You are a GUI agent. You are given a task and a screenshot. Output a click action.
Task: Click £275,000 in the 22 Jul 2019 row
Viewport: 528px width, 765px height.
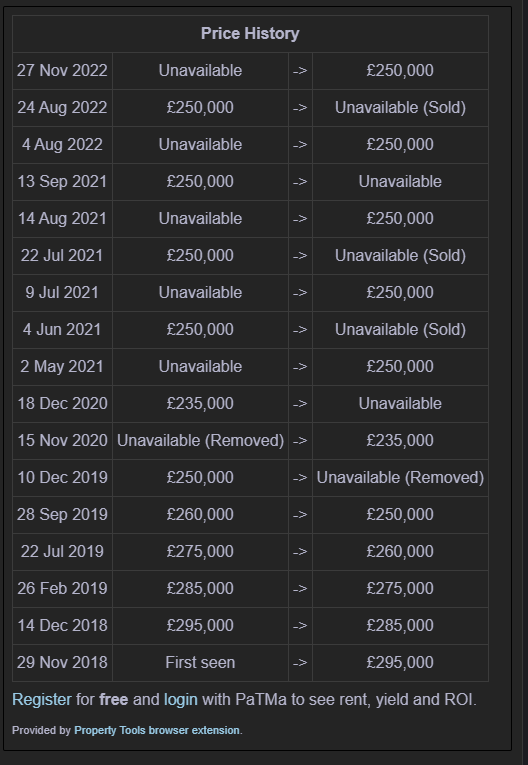200,551
